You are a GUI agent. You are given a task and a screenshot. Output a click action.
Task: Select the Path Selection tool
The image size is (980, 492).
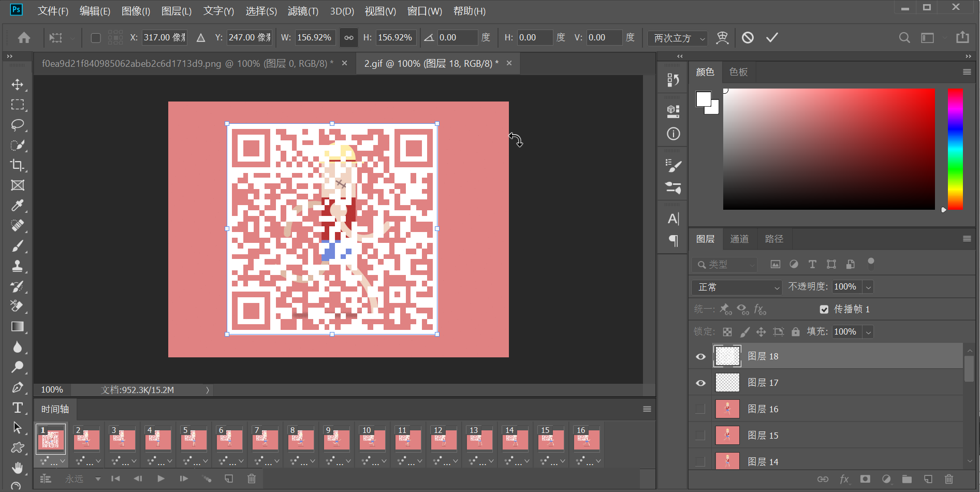[x=18, y=428]
